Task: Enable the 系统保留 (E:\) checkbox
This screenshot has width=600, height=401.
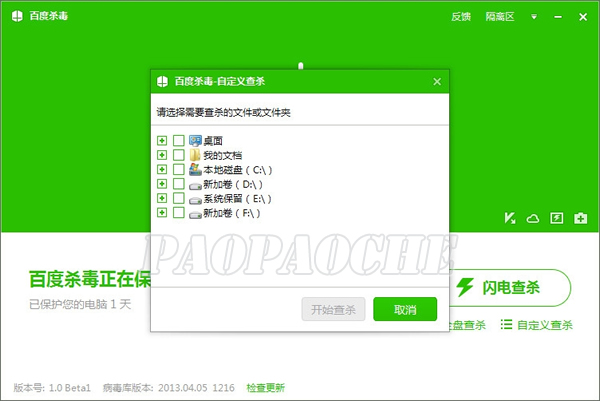Action: (x=178, y=199)
